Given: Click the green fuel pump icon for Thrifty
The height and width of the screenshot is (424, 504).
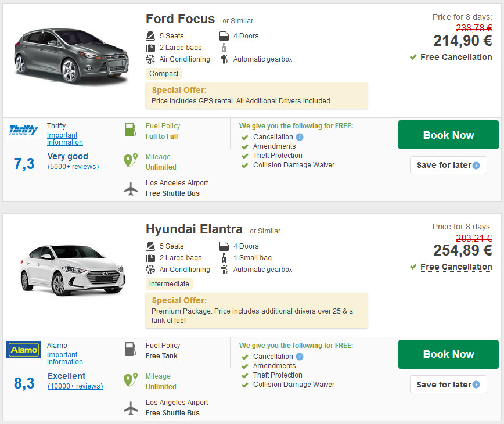Looking at the screenshot, I should [131, 130].
